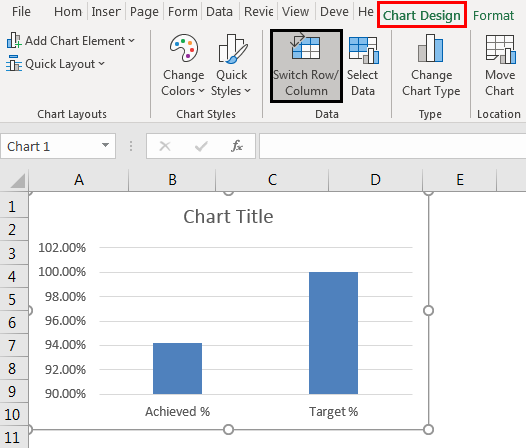This screenshot has width=526, height=448.
Task: Click the formula bar options dots handle
Action: pyautogui.click(x=131, y=146)
